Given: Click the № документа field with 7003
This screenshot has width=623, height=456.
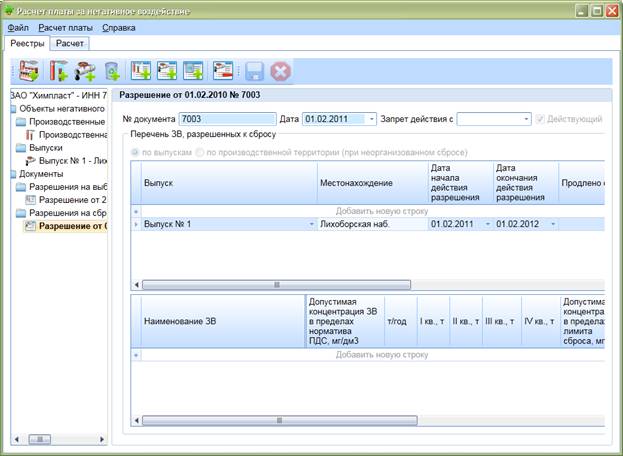Looking at the screenshot, I should tap(227, 119).
